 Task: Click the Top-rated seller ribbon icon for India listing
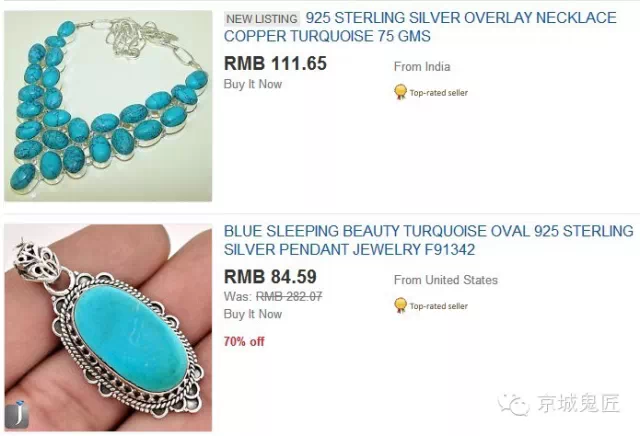tap(400, 92)
